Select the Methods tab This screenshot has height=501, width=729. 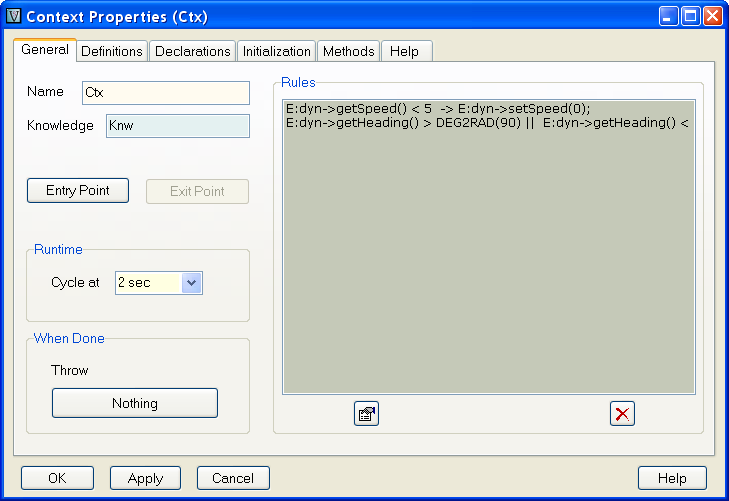349,51
